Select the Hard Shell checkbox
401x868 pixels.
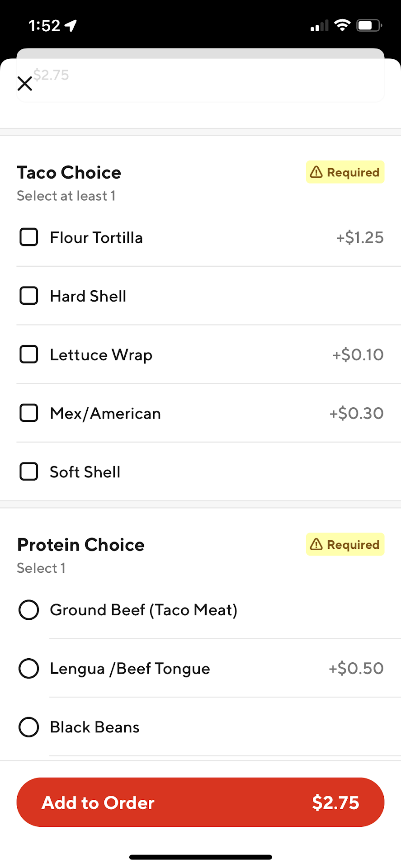(x=29, y=296)
